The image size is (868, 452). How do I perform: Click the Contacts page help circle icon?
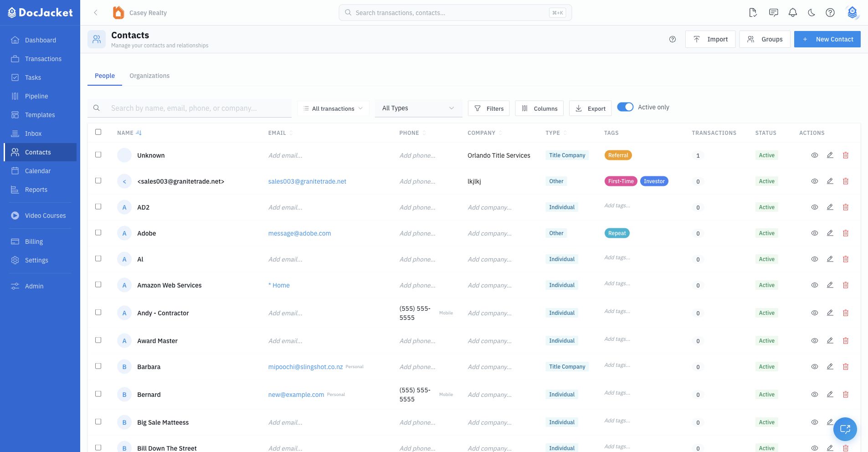coord(673,39)
